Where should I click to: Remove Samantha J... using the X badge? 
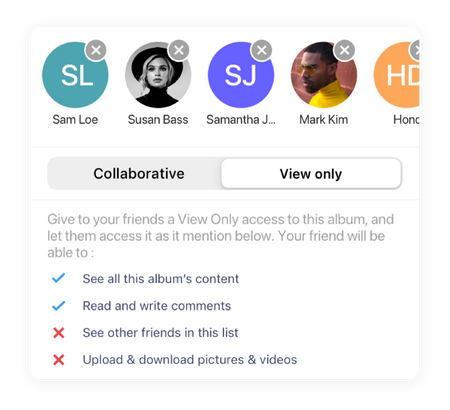262,50
